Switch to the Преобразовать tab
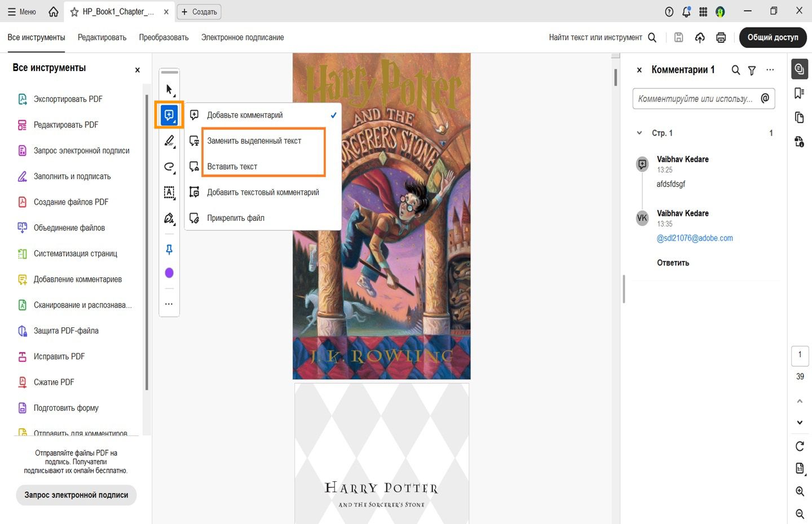Viewport: 812px width, 524px height. click(x=164, y=37)
